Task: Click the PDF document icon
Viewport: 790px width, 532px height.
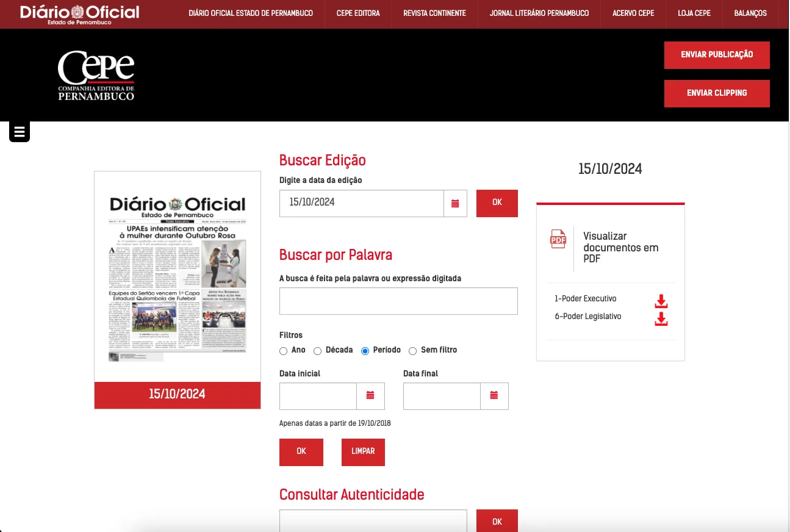Action: (558, 239)
